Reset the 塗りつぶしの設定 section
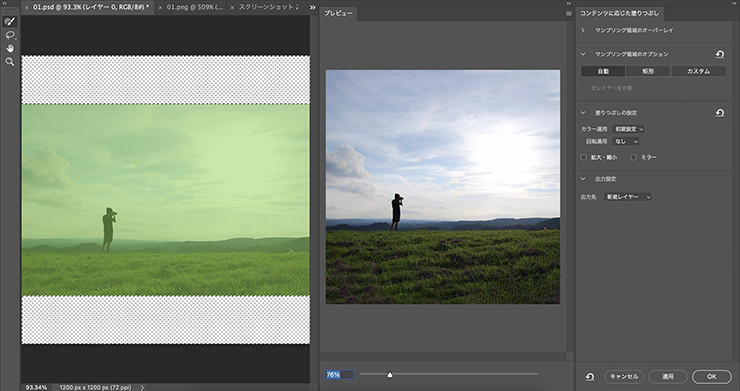Viewport: 740px width, 391px height. pyautogui.click(x=720, y=113)
